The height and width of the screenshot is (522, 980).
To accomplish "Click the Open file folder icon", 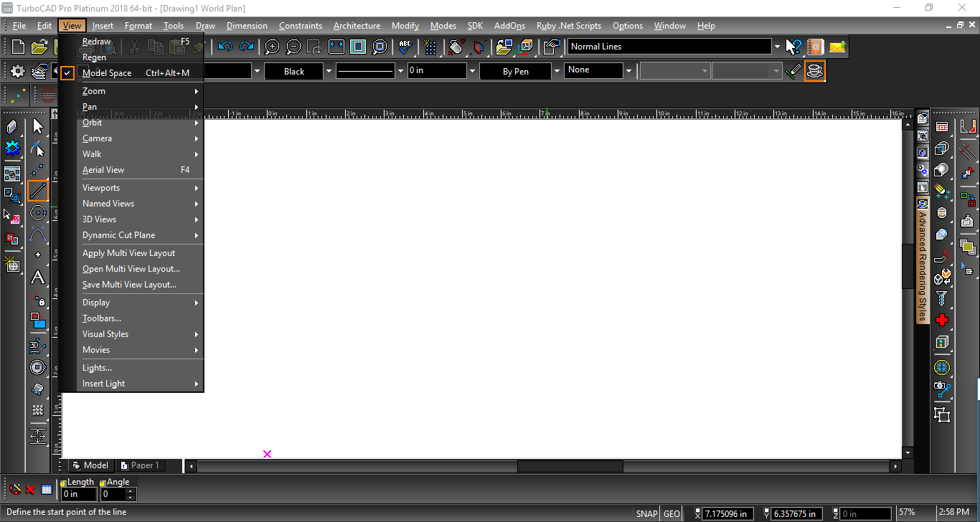I will tap(39, 47).
